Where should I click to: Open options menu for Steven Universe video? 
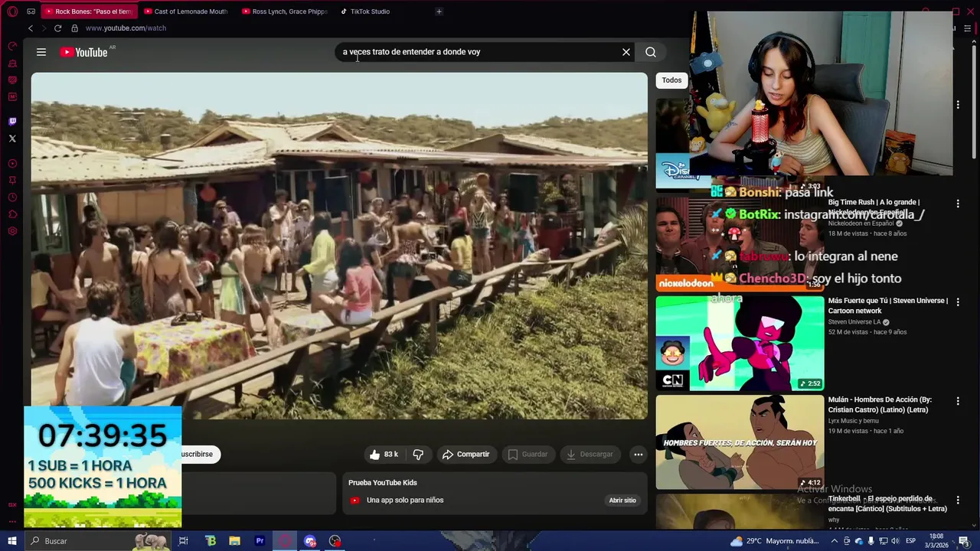(958, 302)
